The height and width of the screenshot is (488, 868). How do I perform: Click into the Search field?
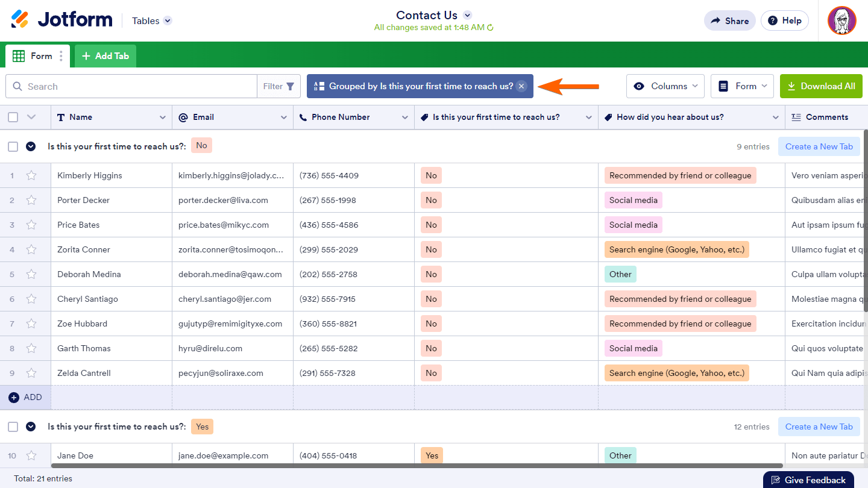(139, 86)
